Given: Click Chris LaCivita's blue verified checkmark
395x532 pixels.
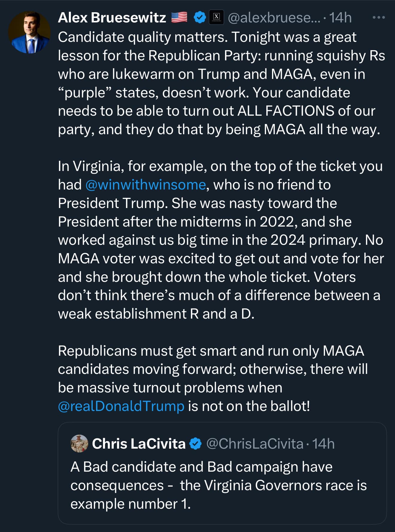Looking at the screenshot, I should (x=196, y=444).
